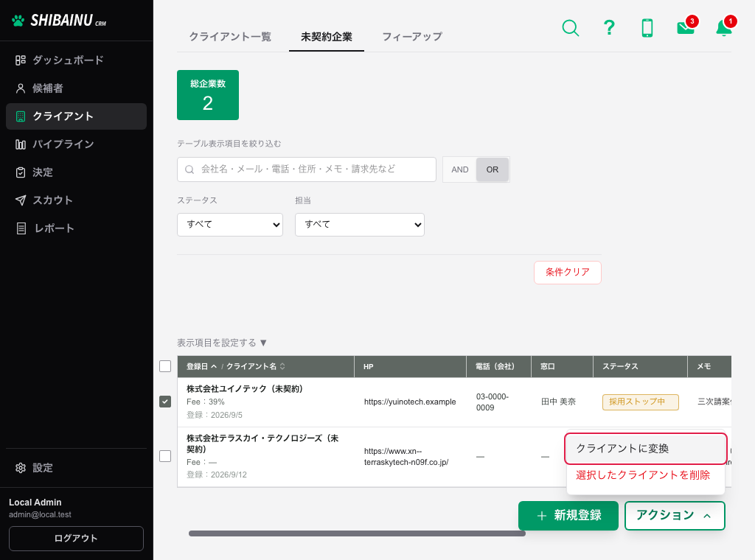Viewport: 755px width, 560px height.
Task: Click the 株式会社ユイノテック(未契約) name
Action: coord(245,389)
